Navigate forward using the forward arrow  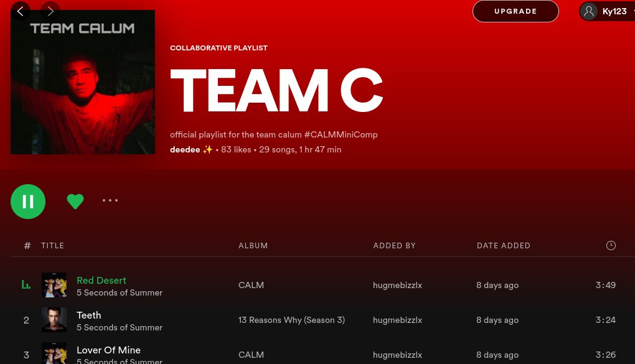point(50,11)
